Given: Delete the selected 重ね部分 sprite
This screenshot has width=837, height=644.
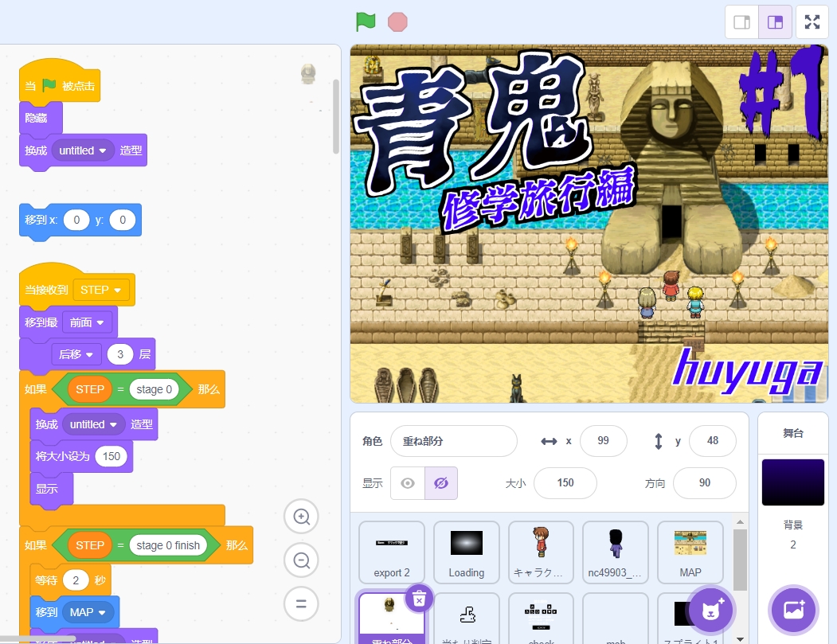Looking at the screenshot, I should tap(419, 599).
